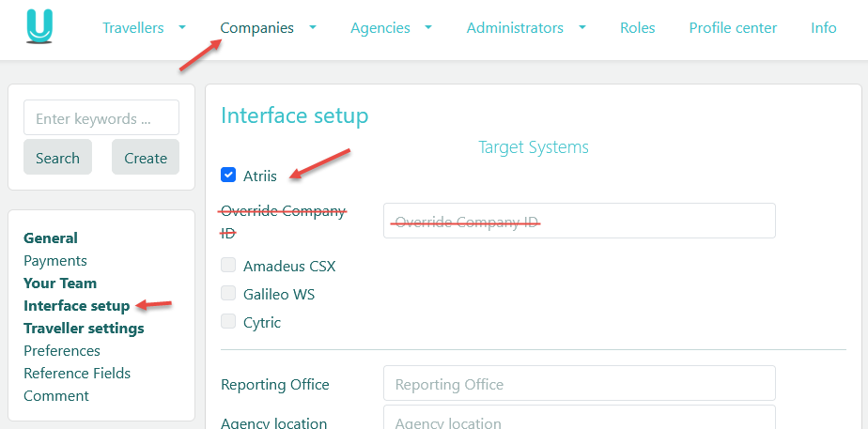Click the Umbrella logo icon
The height and width of the screenshot is (429, 868).
pyautogui.click(x=39, y=27)
